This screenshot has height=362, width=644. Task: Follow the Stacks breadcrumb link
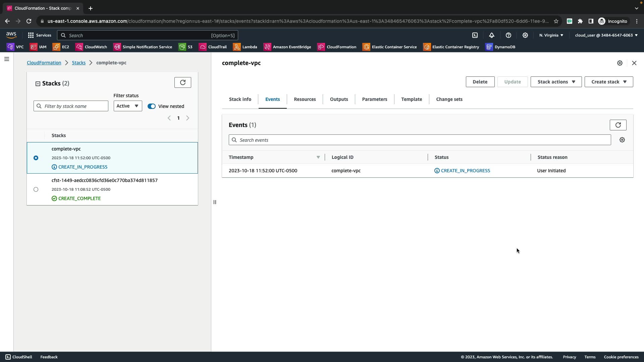click(x=78, y=63)
